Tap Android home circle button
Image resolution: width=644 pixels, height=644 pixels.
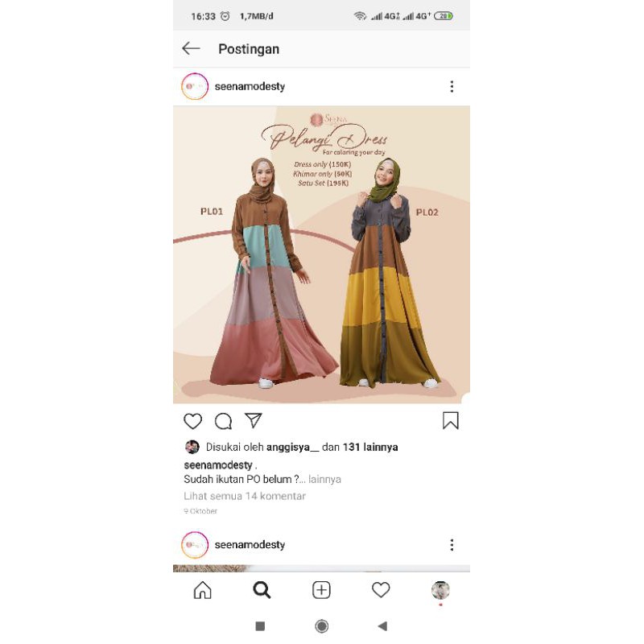pos(321,626)
